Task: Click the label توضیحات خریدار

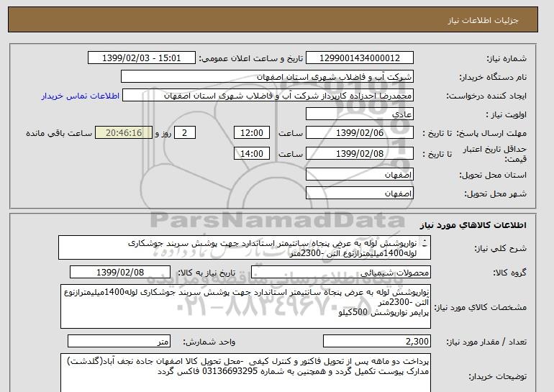Action: [x=498, y=376]
